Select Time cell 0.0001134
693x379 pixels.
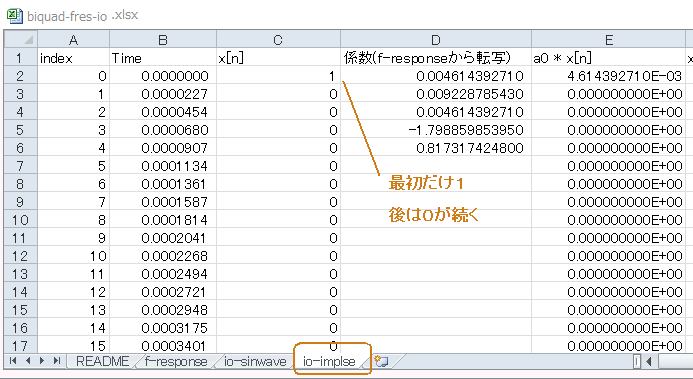[163, 166]
